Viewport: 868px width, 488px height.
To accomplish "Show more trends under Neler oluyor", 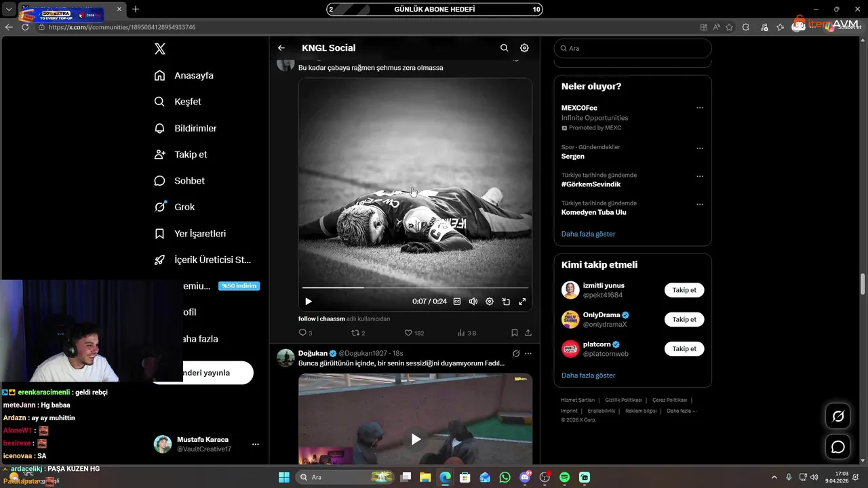I will 588,234.
